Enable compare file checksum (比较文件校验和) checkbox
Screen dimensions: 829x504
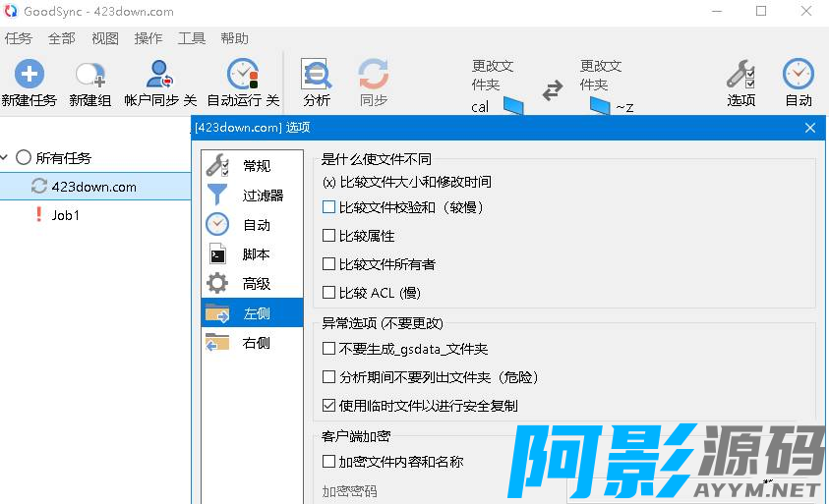[328, 206]
